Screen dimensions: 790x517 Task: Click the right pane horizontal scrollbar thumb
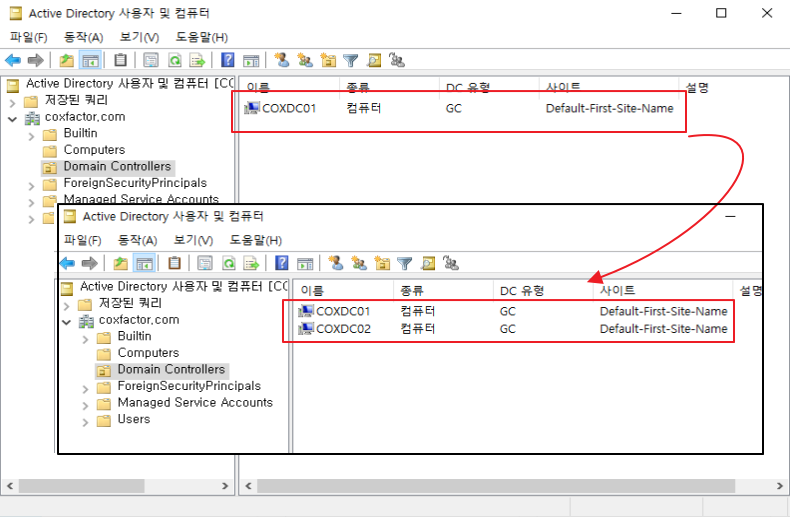pos(496,486)
